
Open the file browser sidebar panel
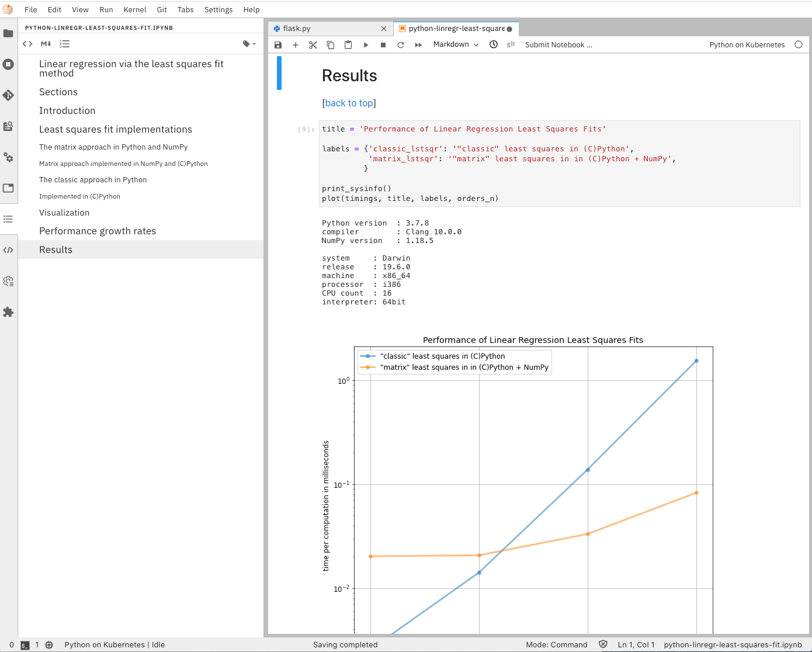pos(8,33)
